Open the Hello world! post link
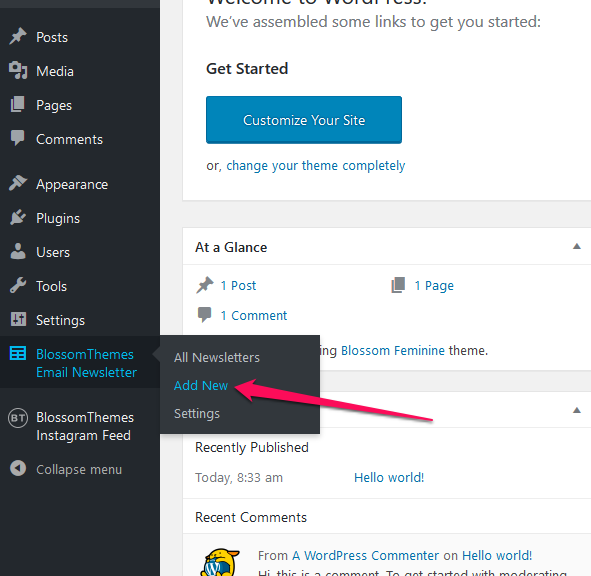This screenshot has height=576, width=591. coord(389,477)
